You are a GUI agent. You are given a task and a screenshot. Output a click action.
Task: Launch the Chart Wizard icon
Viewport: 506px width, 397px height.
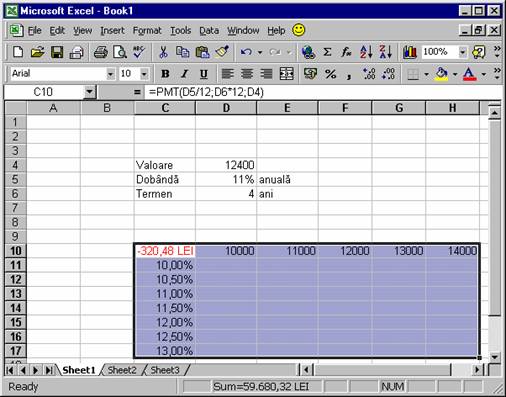coord(409,52)
